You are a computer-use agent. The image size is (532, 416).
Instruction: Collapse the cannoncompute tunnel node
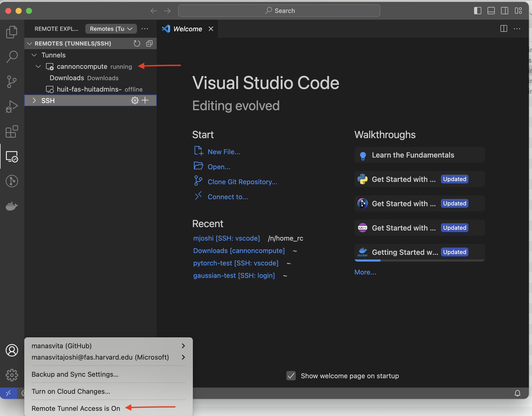click(x=38, y=66)
